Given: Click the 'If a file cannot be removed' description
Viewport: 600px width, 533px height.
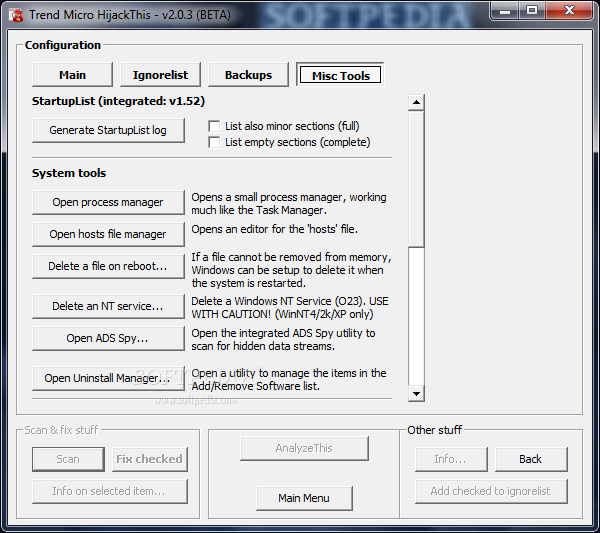Looking at the screenshot, I should tap(291, 270).
